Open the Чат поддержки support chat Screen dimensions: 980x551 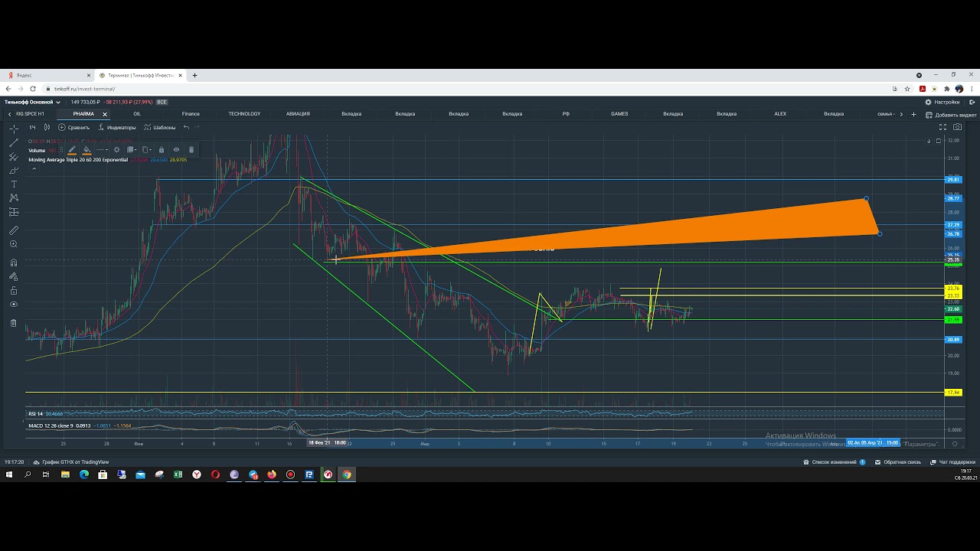[953, 462]
